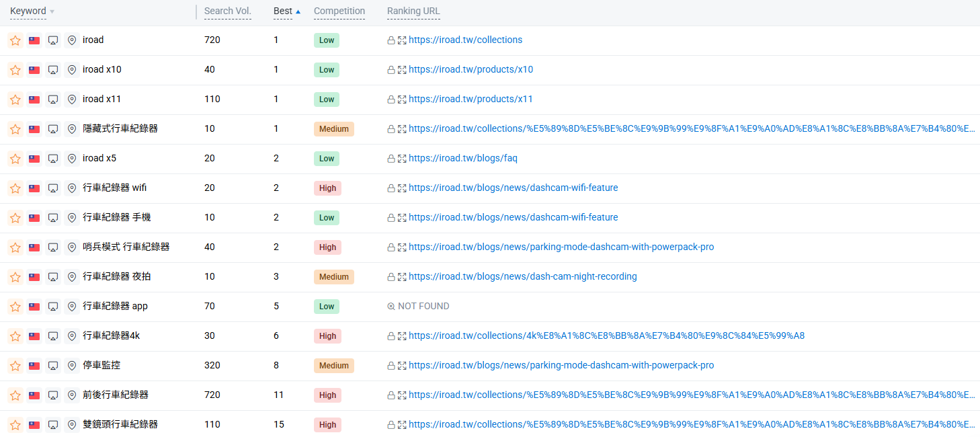Click the device icon for 停車監控

pos(53,366)
